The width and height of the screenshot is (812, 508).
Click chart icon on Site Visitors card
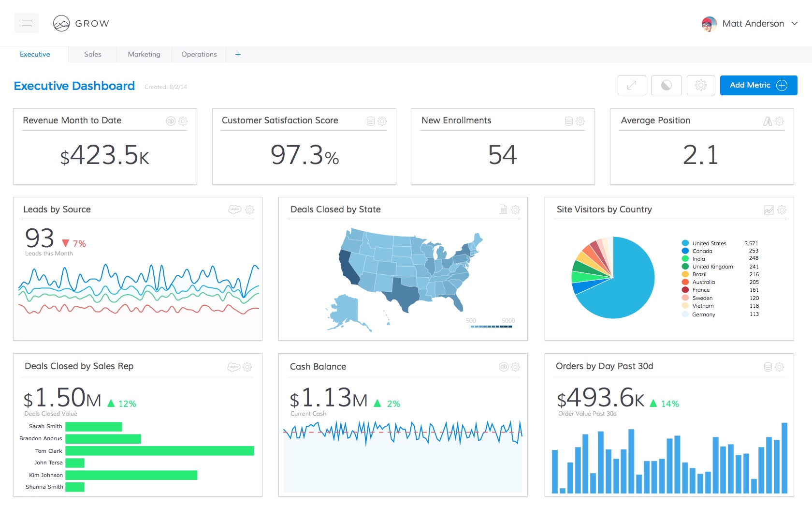[x=768, y=209]
